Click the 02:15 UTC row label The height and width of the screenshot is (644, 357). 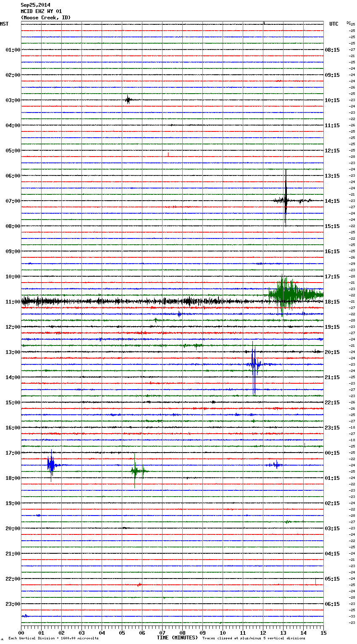point(332,503)
